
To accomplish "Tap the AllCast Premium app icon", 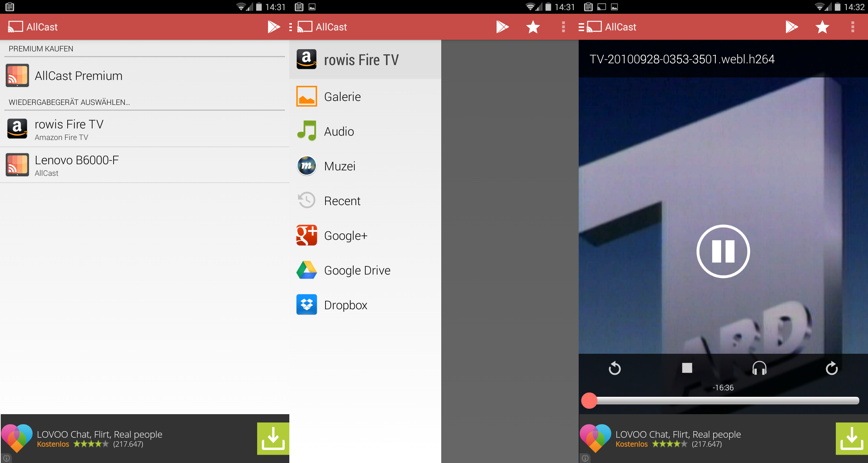I will (17, 75).
